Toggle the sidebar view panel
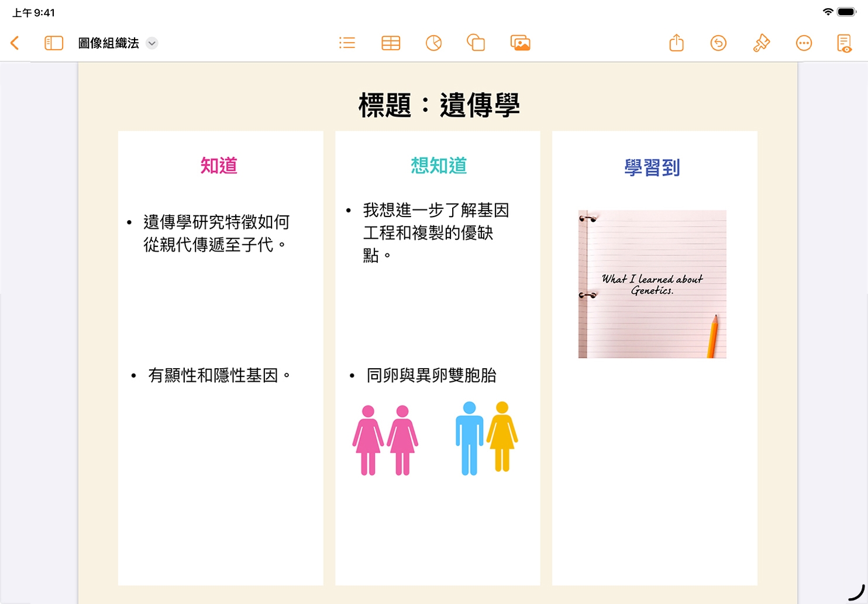This screenshot has width=868, height=604. tap(54, 43)
